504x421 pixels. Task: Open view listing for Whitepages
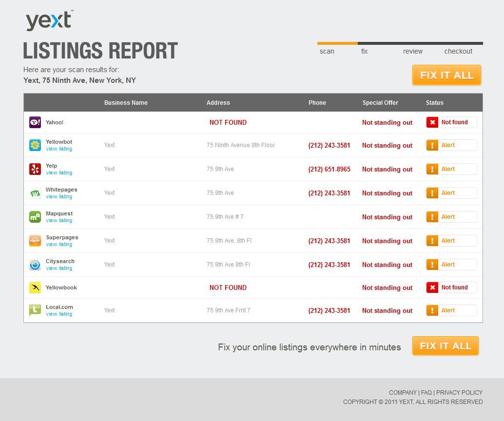coord(59,196)
